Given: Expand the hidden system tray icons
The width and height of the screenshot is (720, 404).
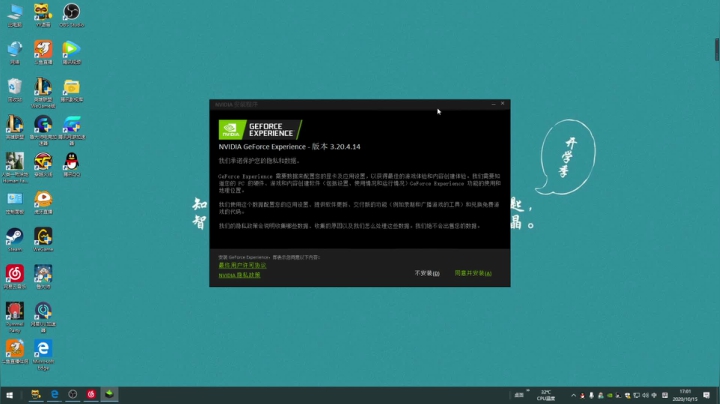Looking at the screenshot, I should pos(574,395).
